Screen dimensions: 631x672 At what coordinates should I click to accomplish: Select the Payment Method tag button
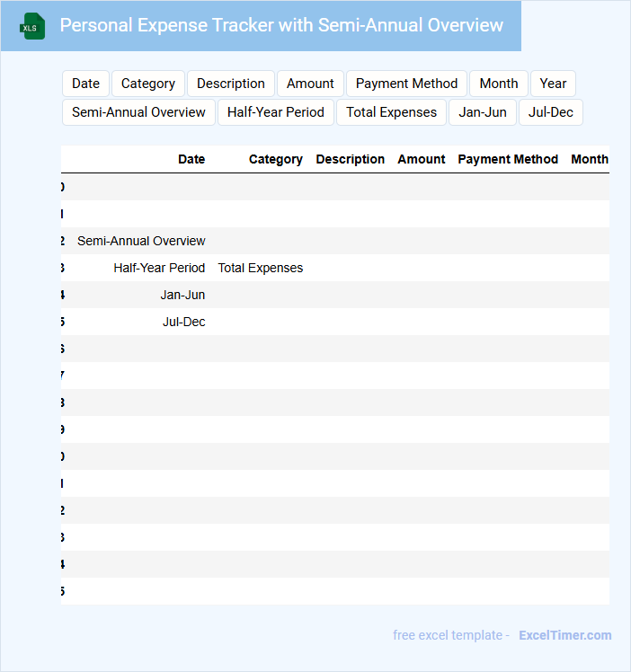tap(406, 84)
